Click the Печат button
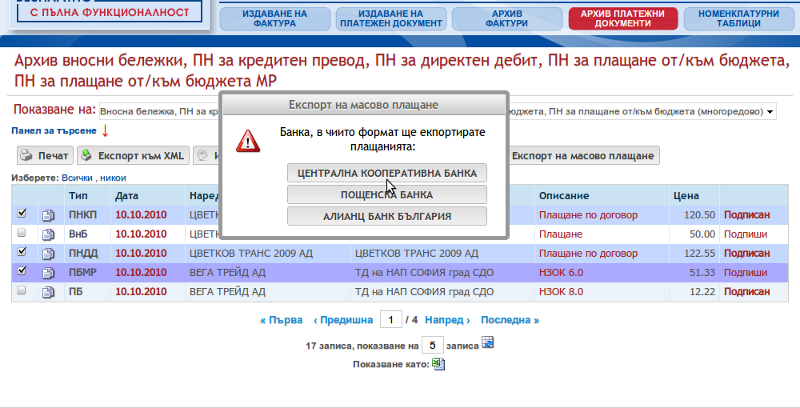 click(45, 156)
